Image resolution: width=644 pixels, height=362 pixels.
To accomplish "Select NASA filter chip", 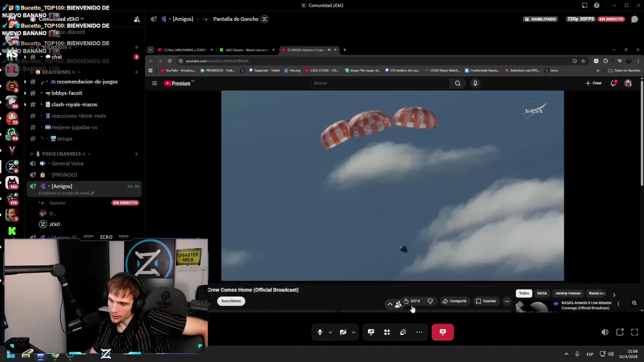I will [542, 293].
